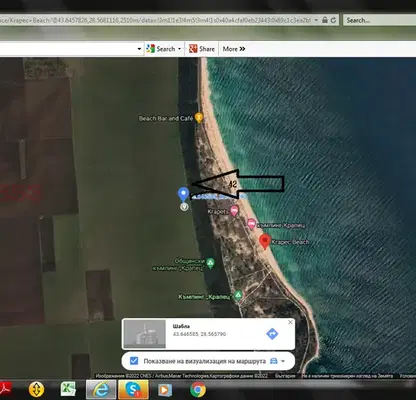Open Skype from the taskbar
Screen dimensions: 416x400
pos(133,389)
